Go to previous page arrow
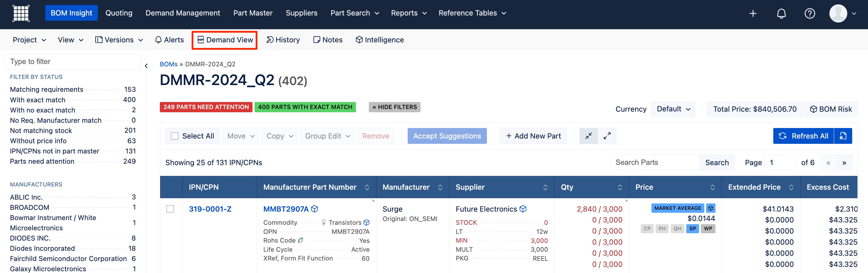Screen dimensions: 868x273 tap(828, 163)
